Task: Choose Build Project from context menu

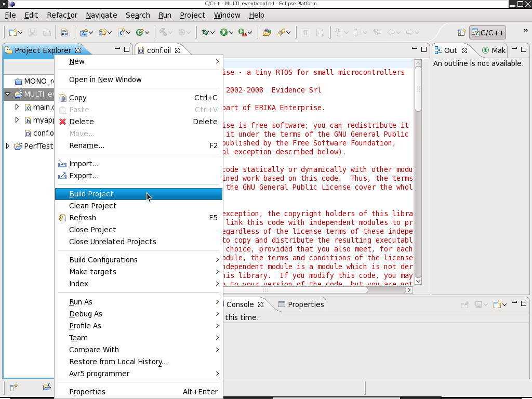Action: point(138,194)
